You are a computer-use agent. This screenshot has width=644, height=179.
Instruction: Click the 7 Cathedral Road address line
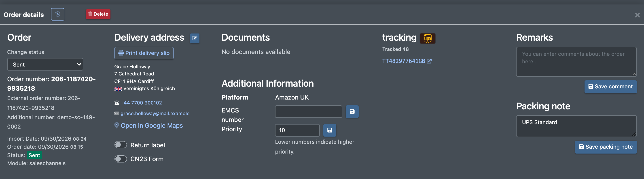[134, 74]
